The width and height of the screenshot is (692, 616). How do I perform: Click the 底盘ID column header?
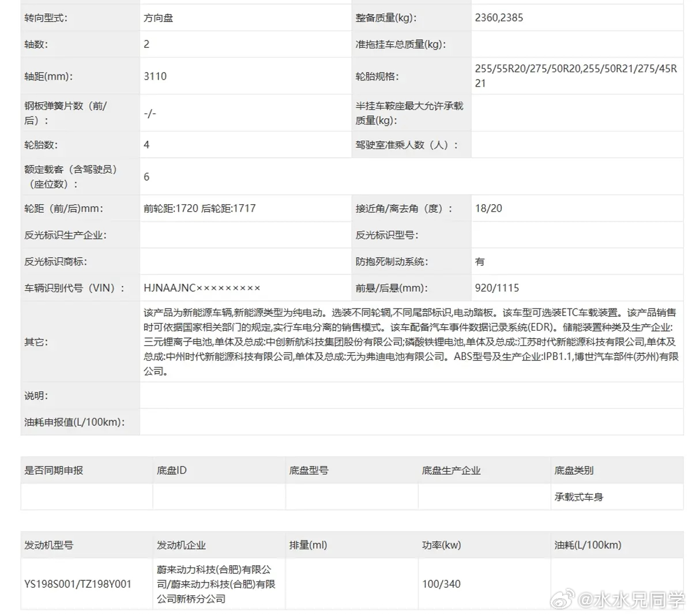tap(172, 471)
